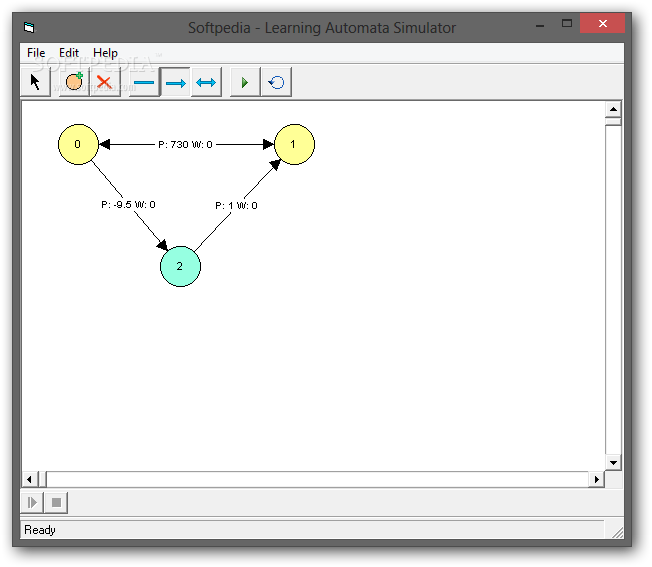The height and width of the screenshot is (567, 652).
Task: Select cyan node 2
Action: (180, 266)
